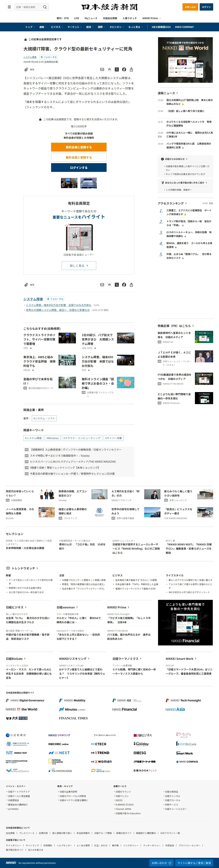This screenshot has height=868, width=219.
Task: Click the orange 有料会員に登録する button
Action: coord(79,147)
